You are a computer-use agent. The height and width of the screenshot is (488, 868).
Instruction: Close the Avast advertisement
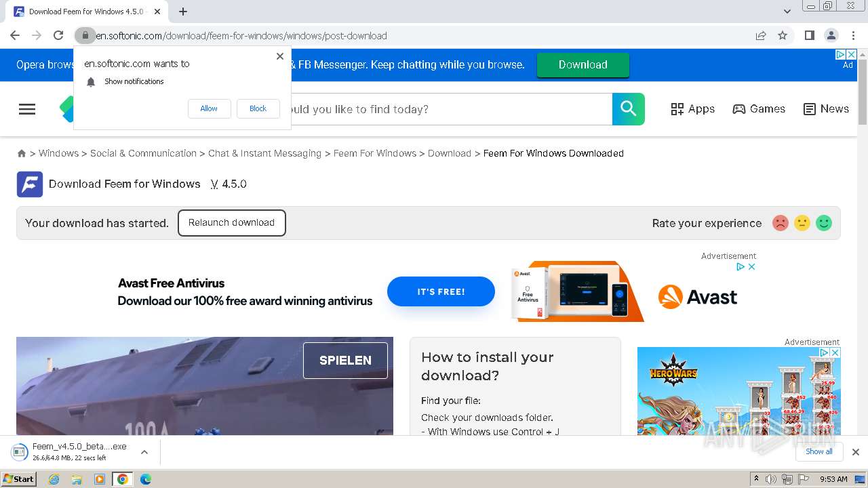coord(751,267)
